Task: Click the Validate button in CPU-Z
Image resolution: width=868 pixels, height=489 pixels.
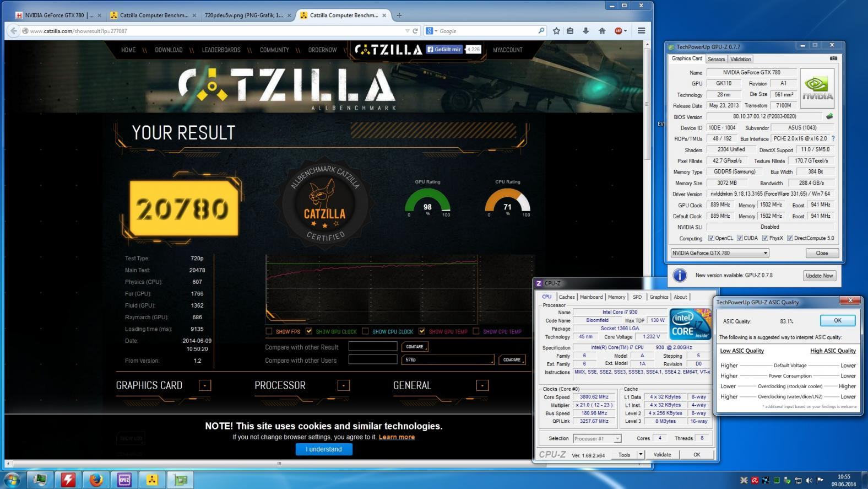Action: [662, 455]
